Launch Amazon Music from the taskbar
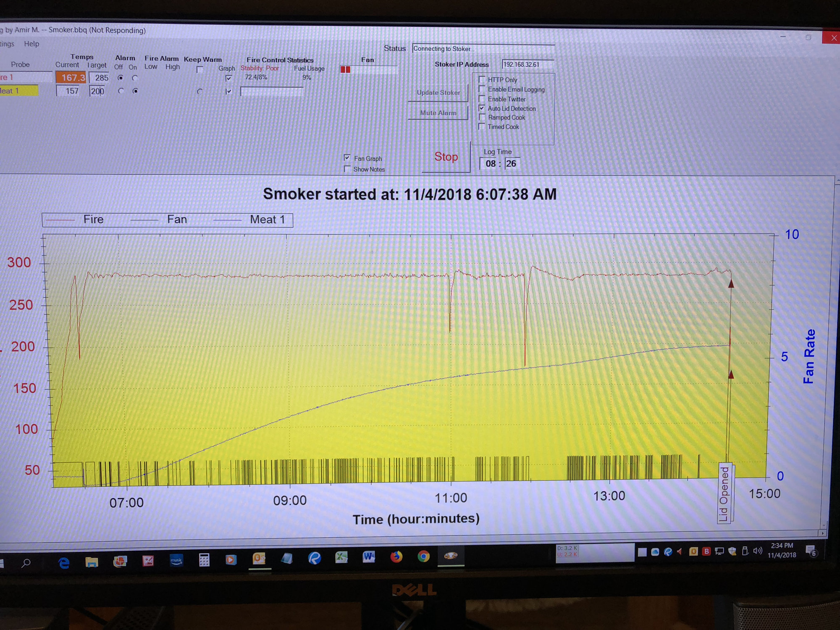Viewport: 840px width, 630px height. pyautogui.click(x=176, y=560)
